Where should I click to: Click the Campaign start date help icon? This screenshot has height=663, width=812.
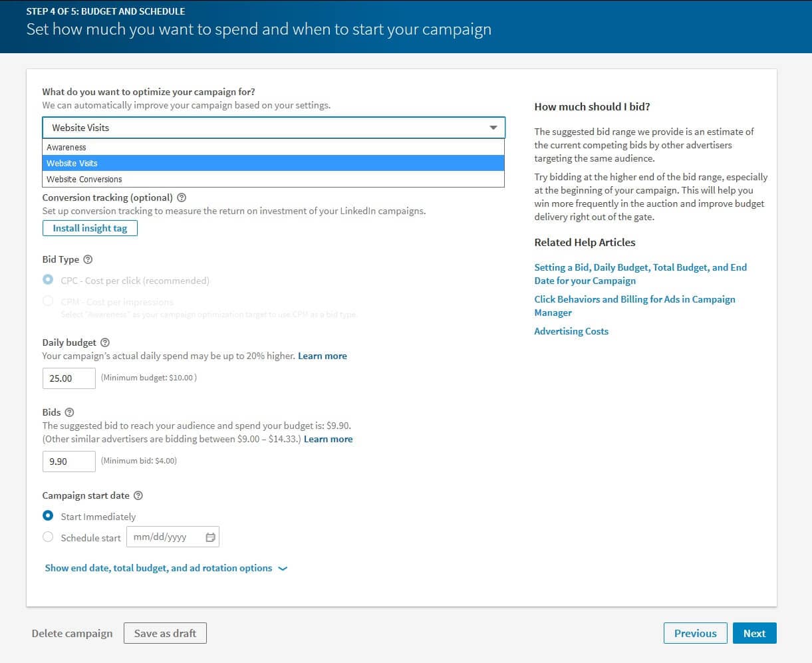(x=138, y=495)
